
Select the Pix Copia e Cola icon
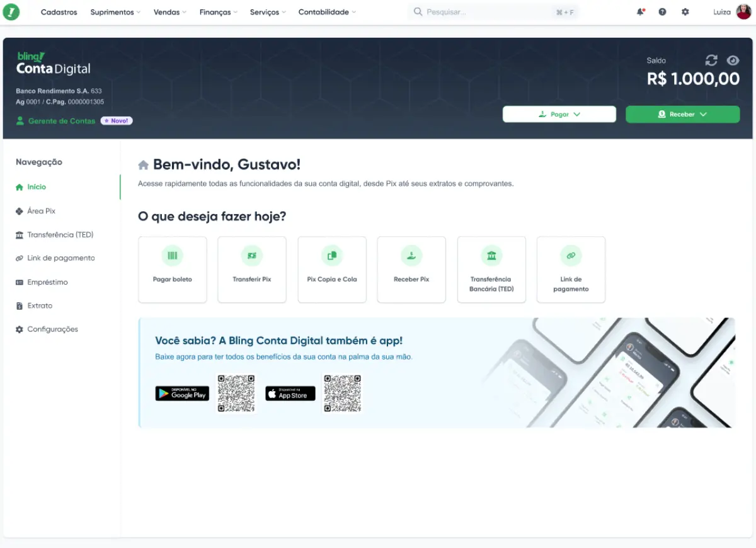point(331,256)
